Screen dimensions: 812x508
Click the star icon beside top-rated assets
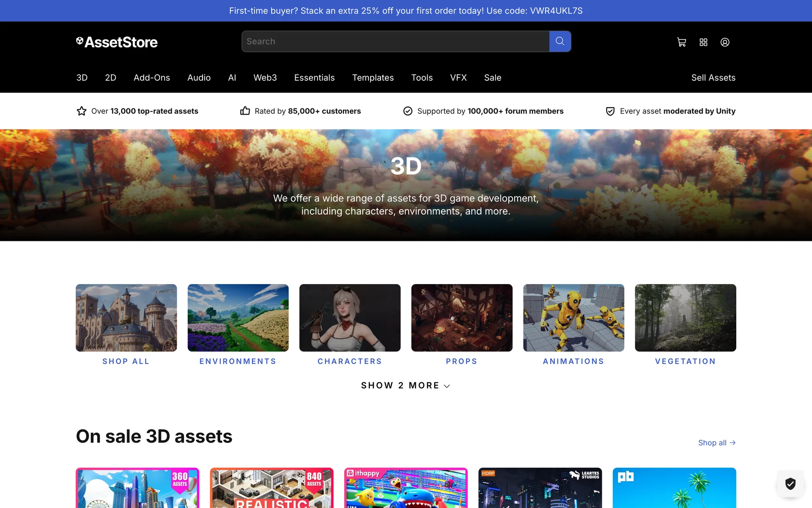pyautogui.click(x=82, y=111)
